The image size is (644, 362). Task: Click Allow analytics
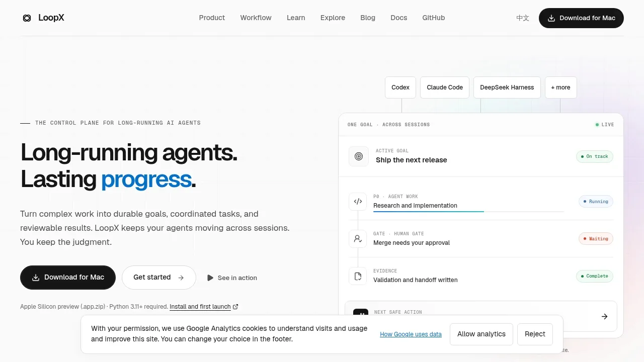(x=481, y=334)
